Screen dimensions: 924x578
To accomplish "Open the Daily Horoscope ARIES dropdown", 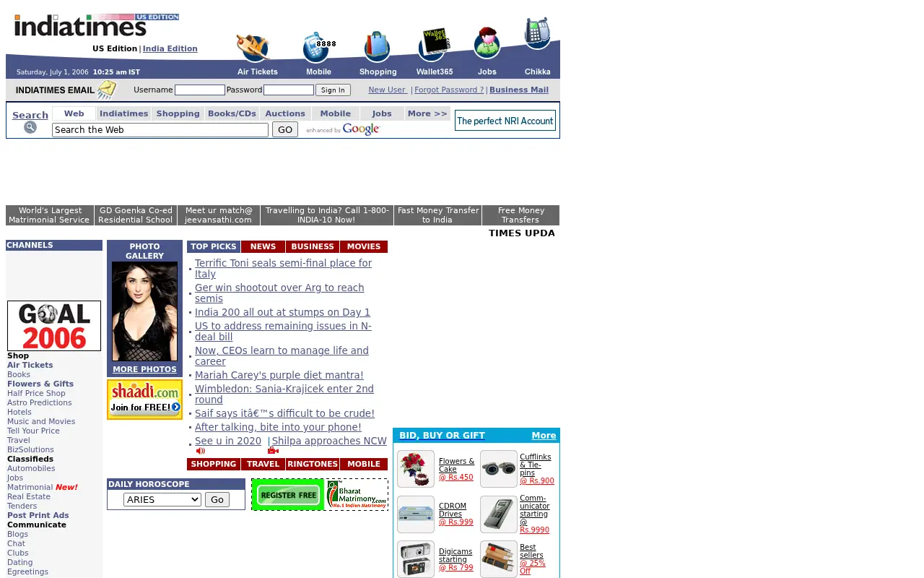I will tap(162, 499).
